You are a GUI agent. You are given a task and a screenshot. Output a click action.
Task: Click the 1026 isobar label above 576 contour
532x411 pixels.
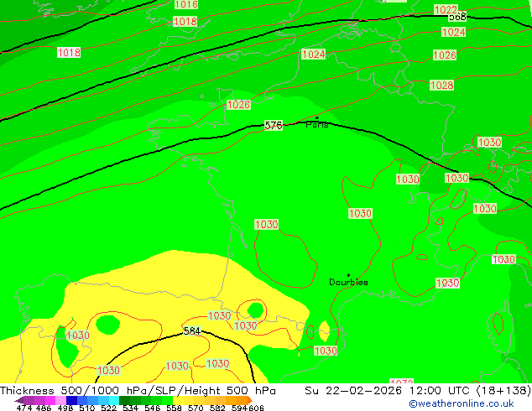(x=238, y=105)
